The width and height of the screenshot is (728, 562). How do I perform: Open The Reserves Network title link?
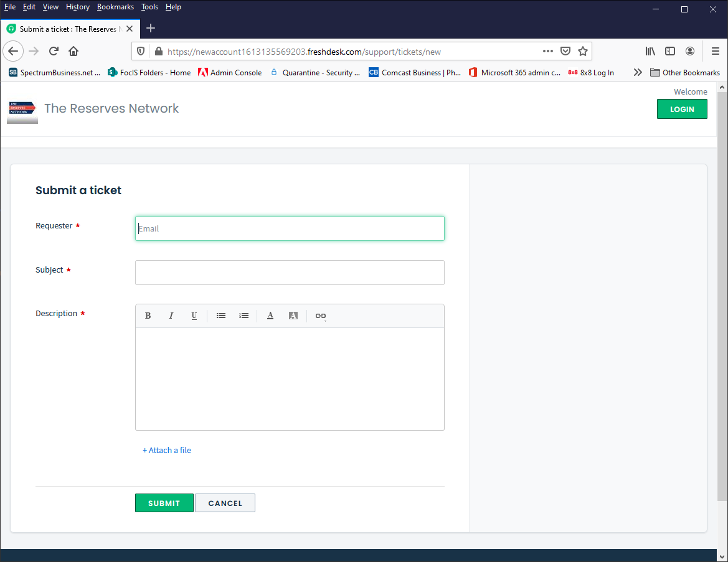111,108
